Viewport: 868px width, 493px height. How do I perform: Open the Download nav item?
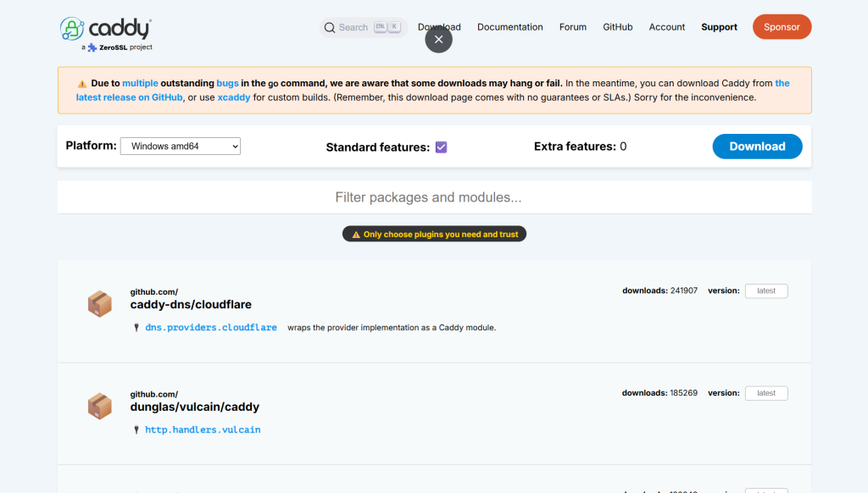coord(439,27)
